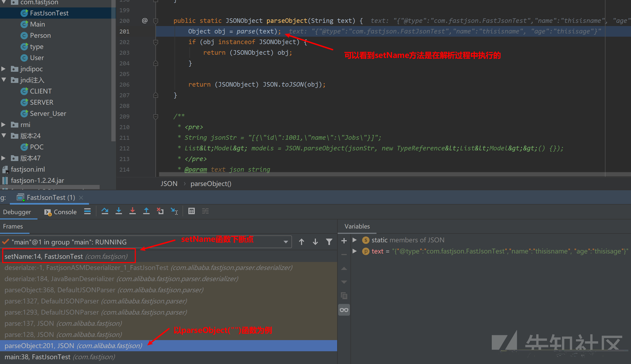Image resolution: width=631 pixels, height=364 pixels.
Task: Click the Evaluate Expression calculator icon
Action: coord(192,211)
